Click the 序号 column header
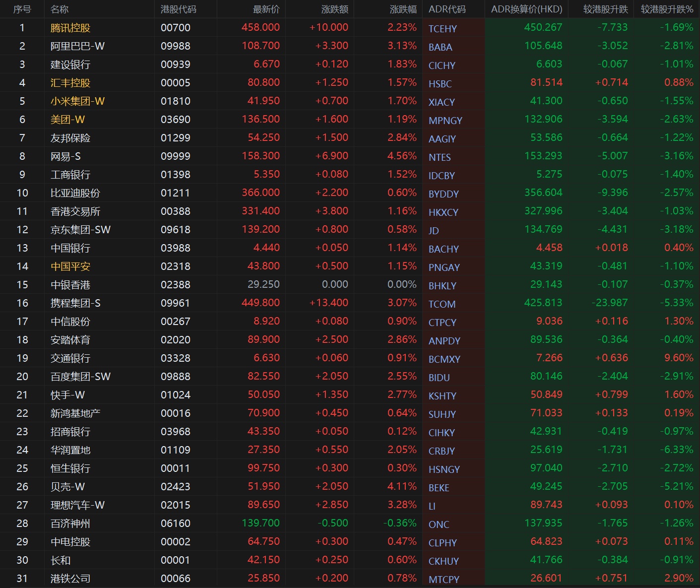This screenshot has height=588, width=700. coord(22,9)
